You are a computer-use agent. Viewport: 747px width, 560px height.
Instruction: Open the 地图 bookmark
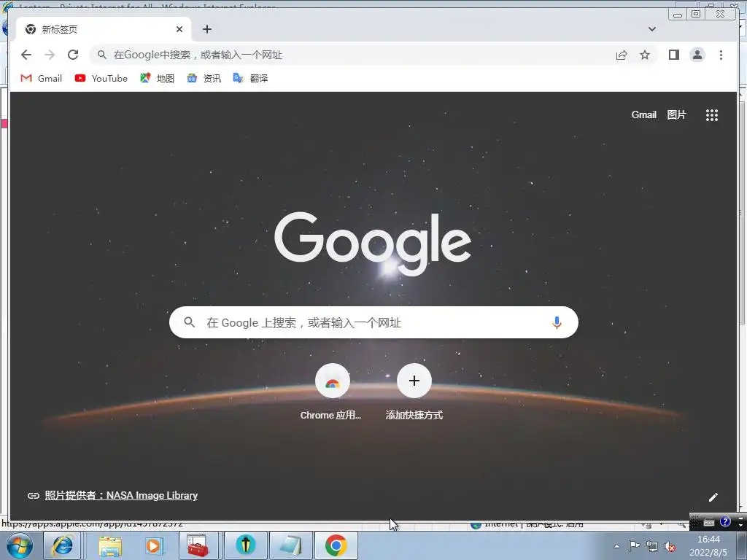[158, 78]
